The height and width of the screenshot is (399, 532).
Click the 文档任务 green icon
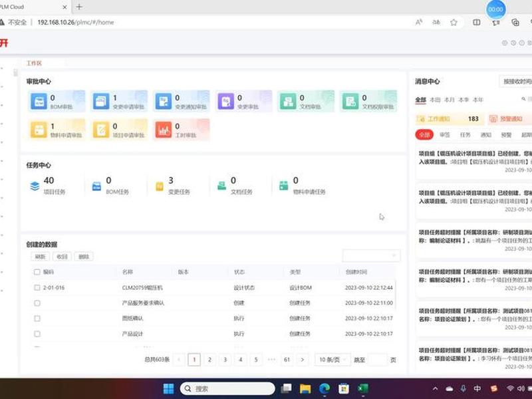click(221, 186)
